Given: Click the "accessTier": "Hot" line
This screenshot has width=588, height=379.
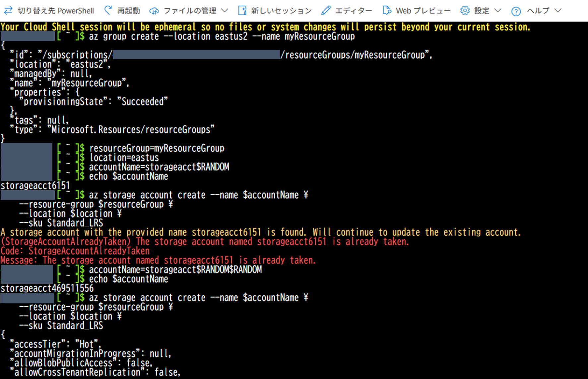Looking at the screenshot, I should coord(55,344).
